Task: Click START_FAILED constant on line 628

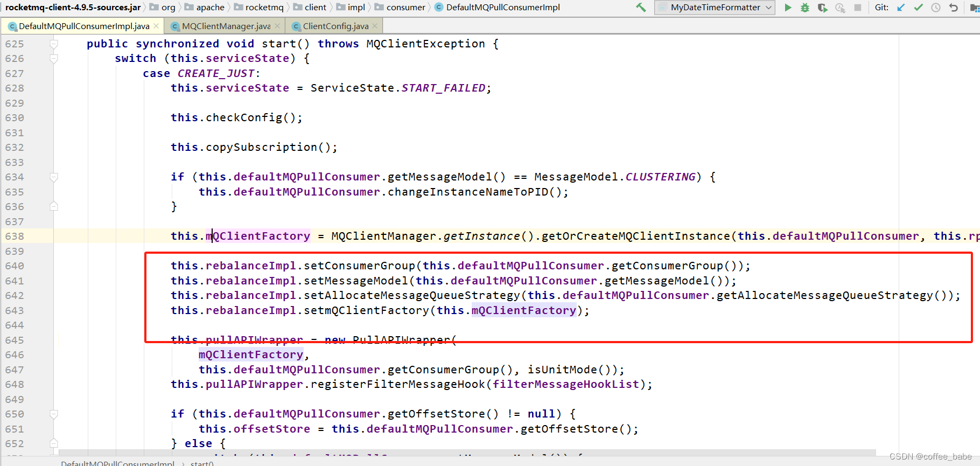Action: click(443, 88)
